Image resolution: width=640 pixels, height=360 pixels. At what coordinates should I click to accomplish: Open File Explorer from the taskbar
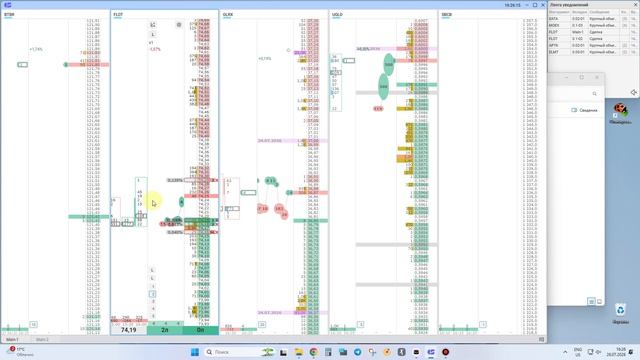click(x=299, y=352)
